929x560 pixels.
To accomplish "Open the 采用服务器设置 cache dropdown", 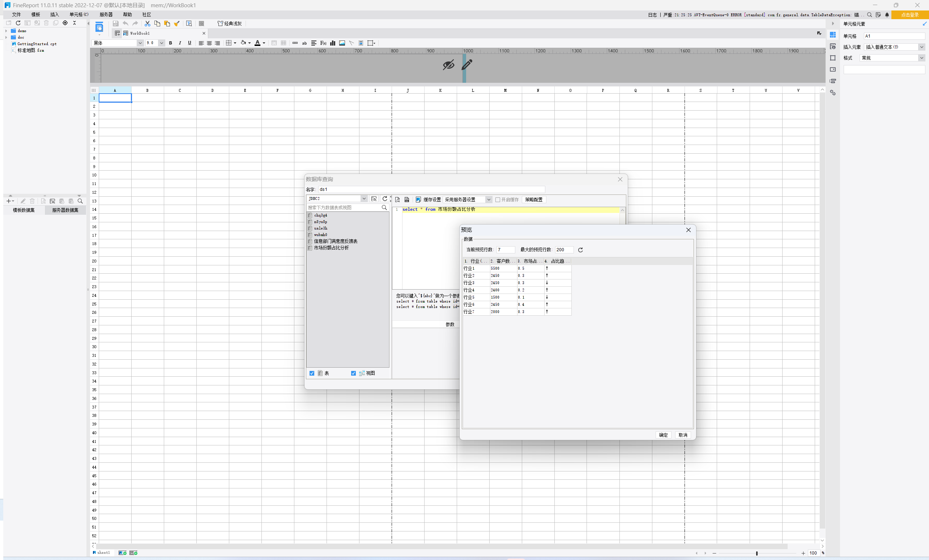I will pos(488,200).
